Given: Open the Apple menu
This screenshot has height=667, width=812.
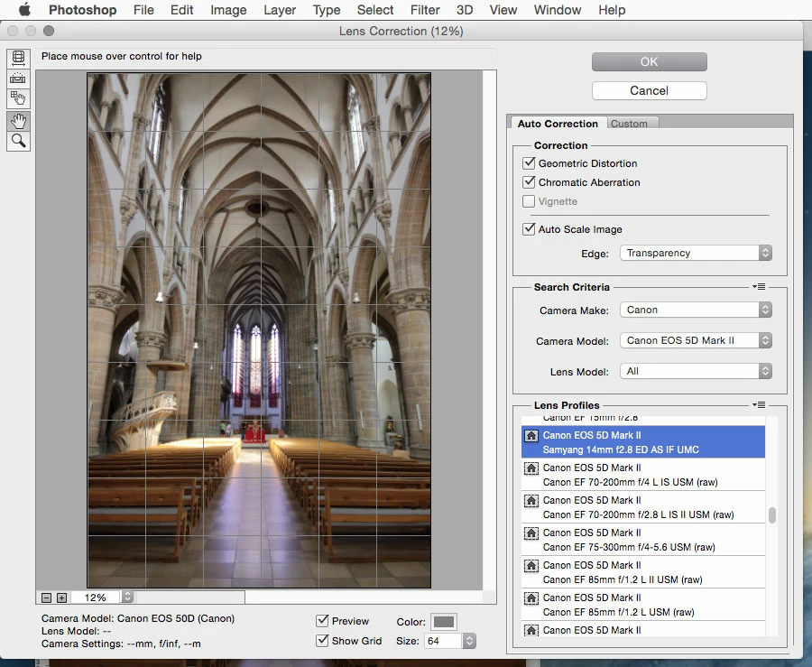Looking at the screenshot, I should pos(23,10).
